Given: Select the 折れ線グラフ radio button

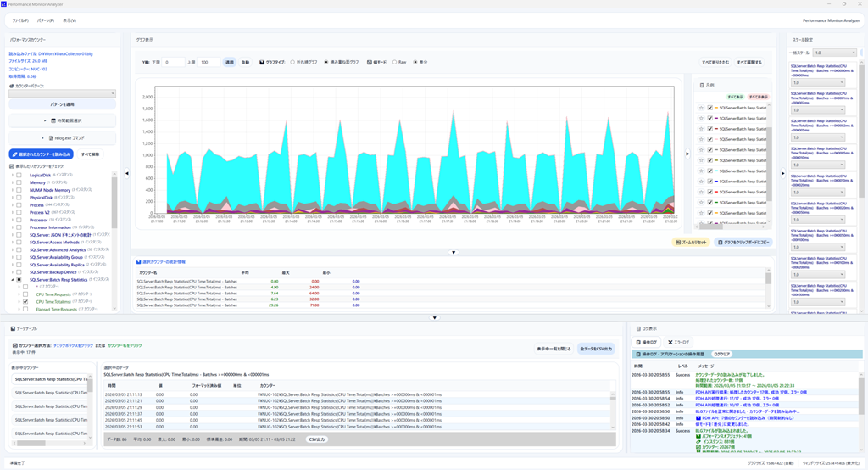Looking at the screenshot, I should [293, 62].
